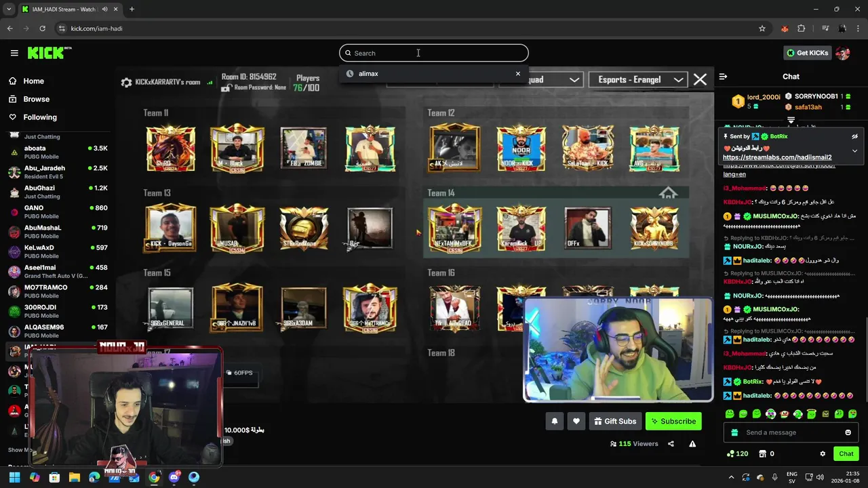Open Aseel1mai channel in sidebar
The image size is (868, 488).
tap(58, 271)
